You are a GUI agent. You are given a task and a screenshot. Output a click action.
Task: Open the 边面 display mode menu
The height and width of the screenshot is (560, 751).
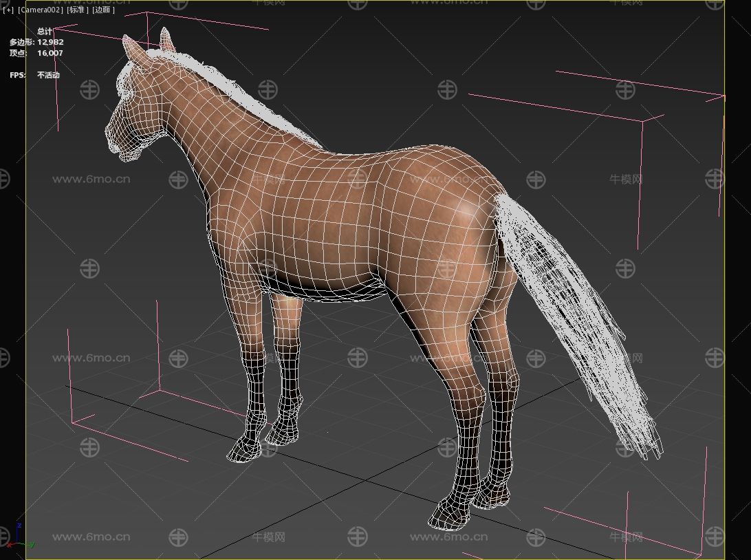[103, 10]
